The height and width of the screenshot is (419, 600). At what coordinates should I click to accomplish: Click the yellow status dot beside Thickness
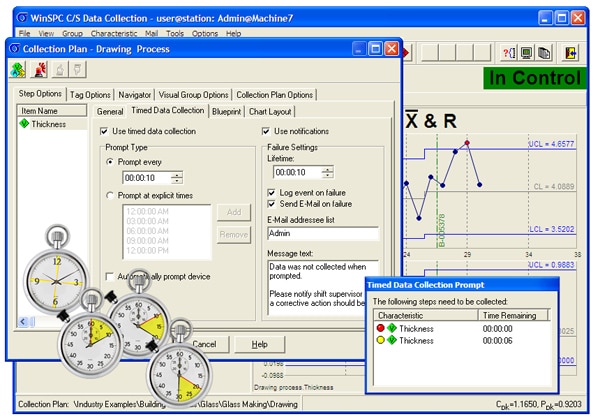378,340
